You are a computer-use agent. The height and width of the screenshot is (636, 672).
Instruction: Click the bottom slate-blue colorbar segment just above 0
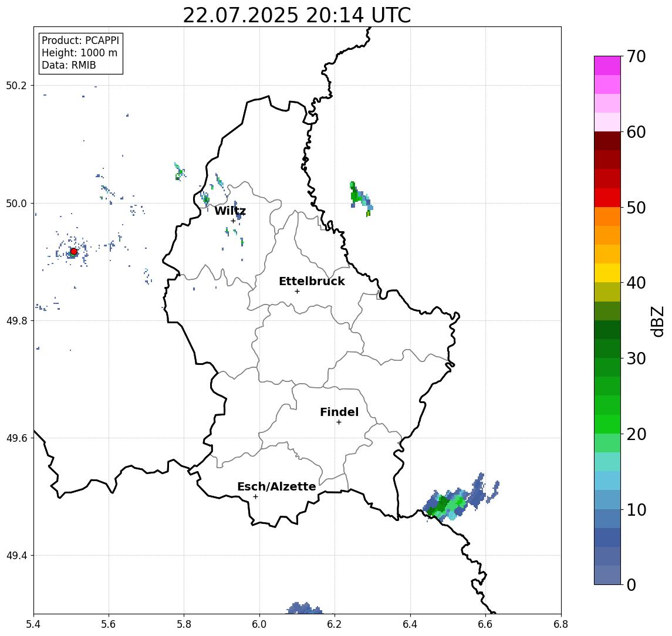[x=607, y=575]
